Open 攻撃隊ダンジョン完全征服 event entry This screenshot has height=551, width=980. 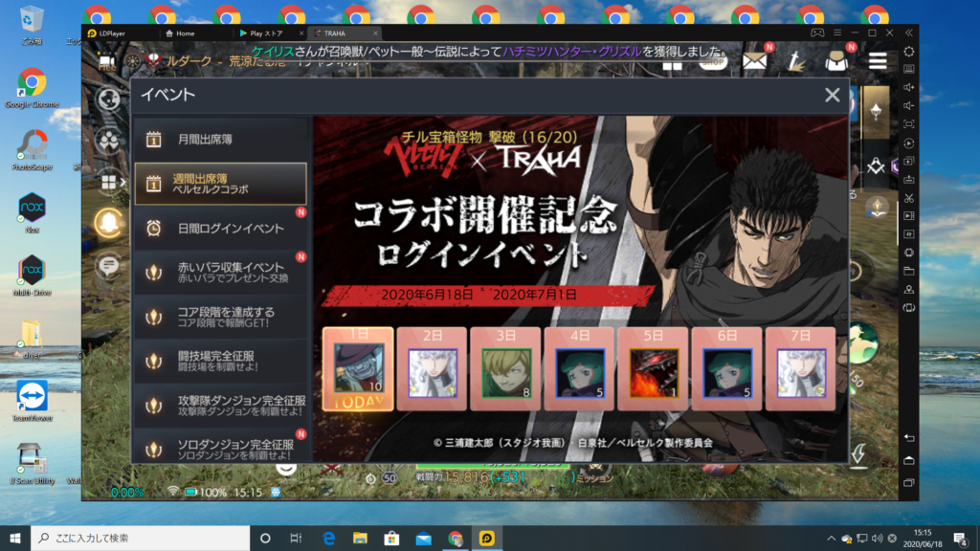(221, 406)
